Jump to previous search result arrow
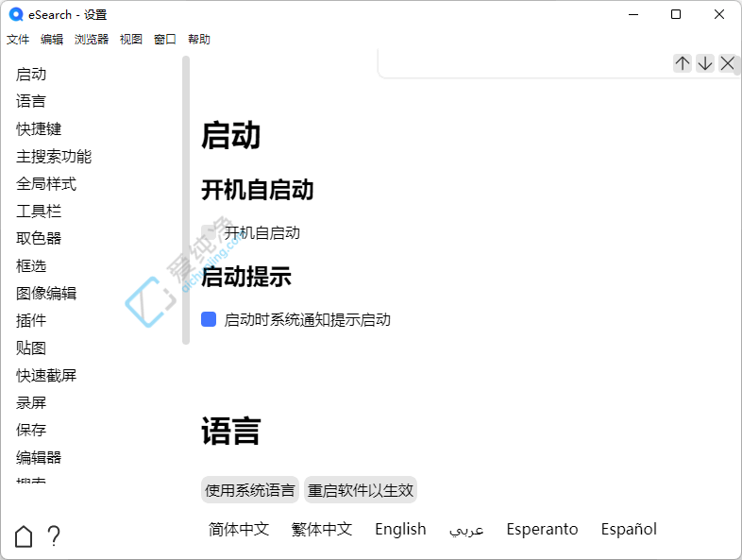Viewport: 742px width, 560px height. (x=682, y=63)
